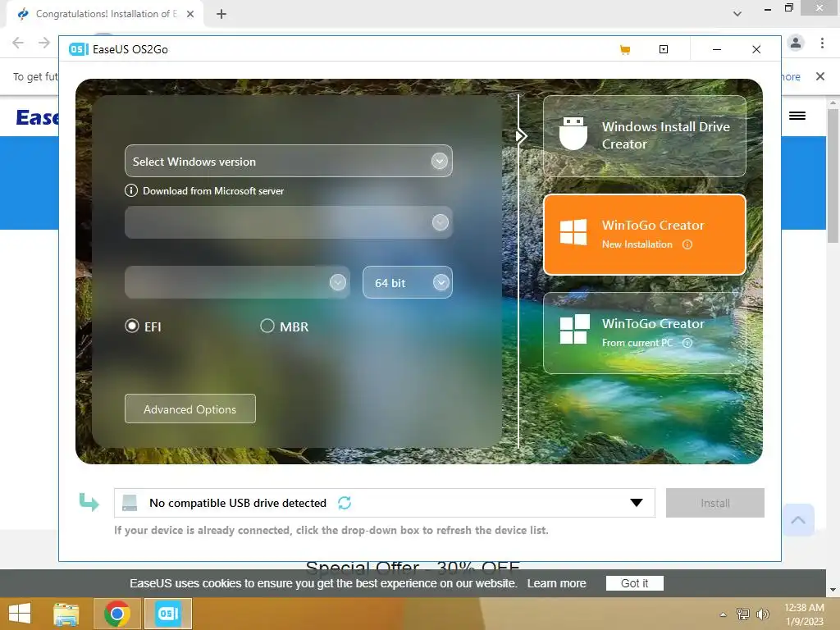Select the EFI radio button
840x630 pixels.
point(132,326)
